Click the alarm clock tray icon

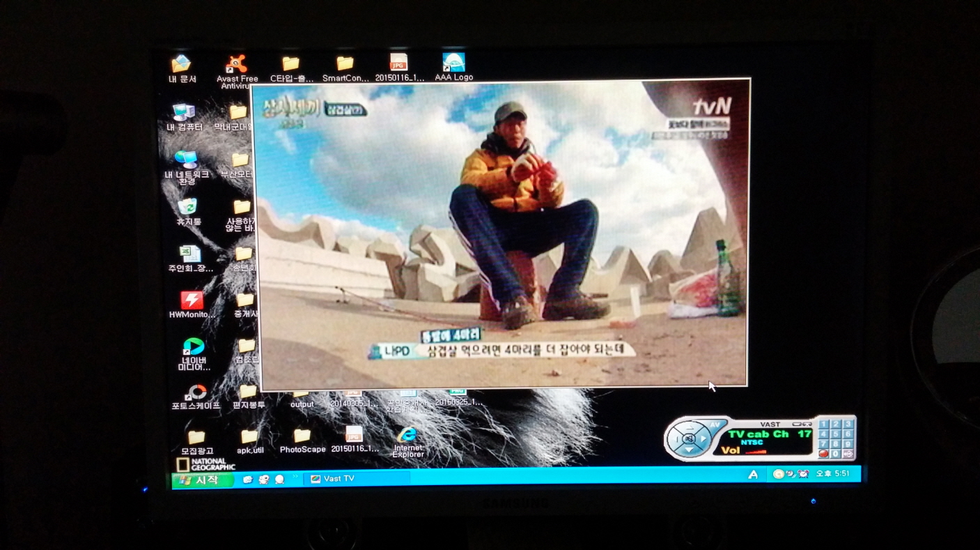[803, 474]
